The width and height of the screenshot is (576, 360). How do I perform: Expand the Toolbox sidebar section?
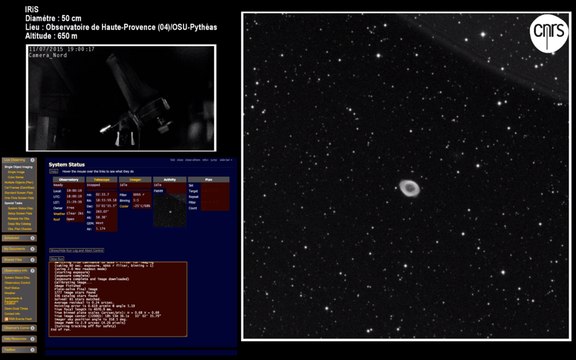point(32,350)
